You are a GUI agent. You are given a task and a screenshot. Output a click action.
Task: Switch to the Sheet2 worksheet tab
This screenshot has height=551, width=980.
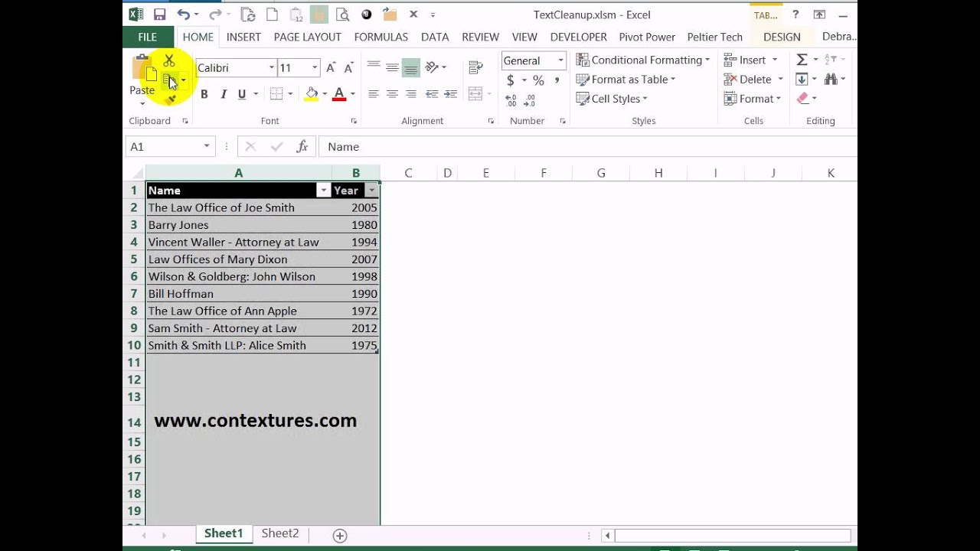tap(280, 533)
